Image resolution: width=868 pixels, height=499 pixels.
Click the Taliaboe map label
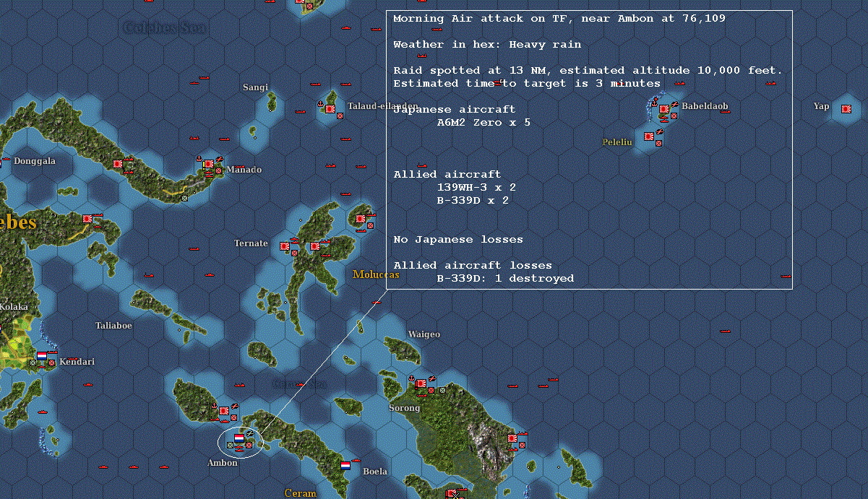(113, 325)
